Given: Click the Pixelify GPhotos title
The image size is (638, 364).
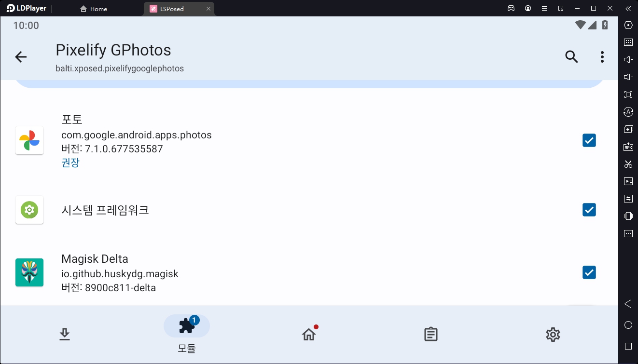Looking at the screenshot, I should click(x=113, y=50).
